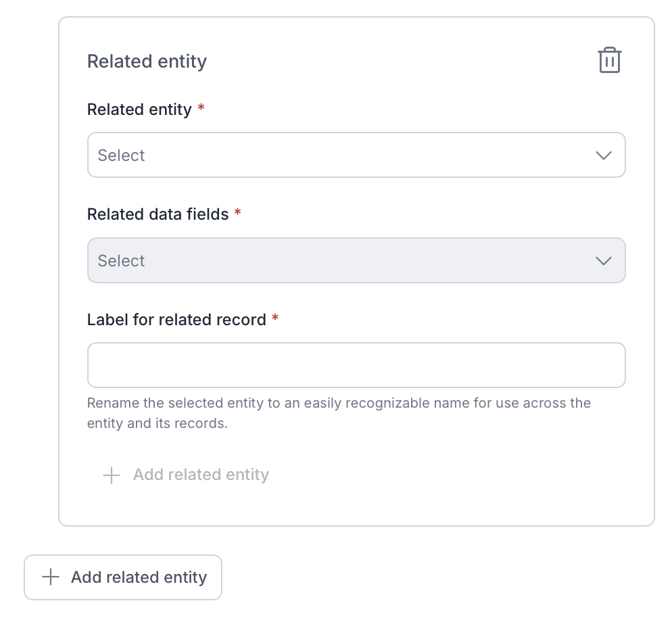
Task: Click the Select placeholder under Related entity
Action: 121,155
